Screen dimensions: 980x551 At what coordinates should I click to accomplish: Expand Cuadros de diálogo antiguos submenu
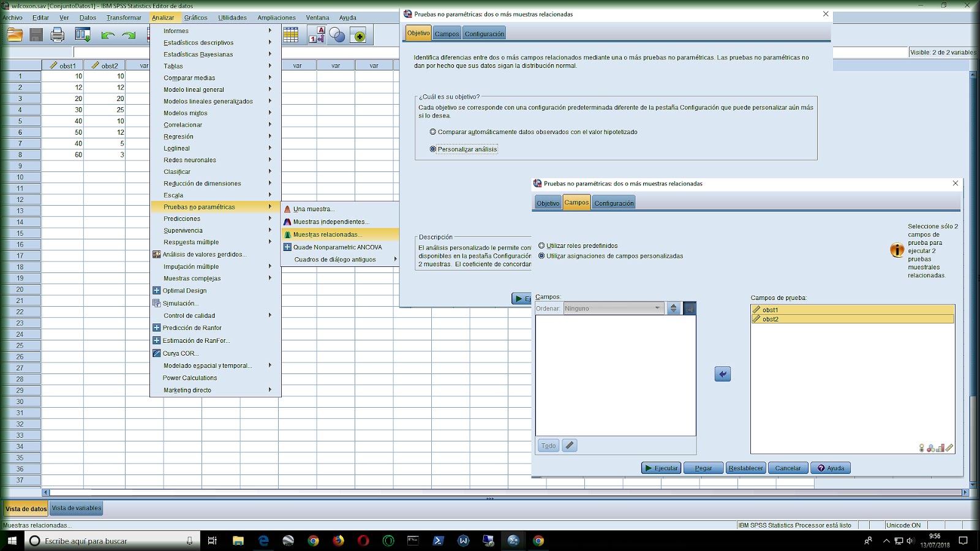[340, 260]
